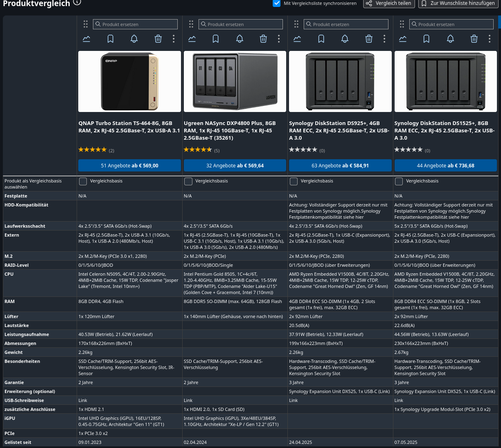
Task: Open 44 Angebote ab € 736,68 offers
Action: click(x=446, y=165)
